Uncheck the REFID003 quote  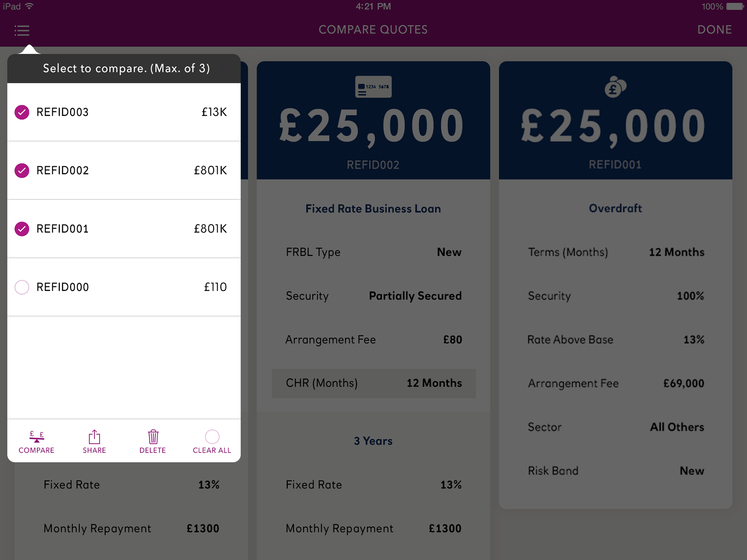pyautogui.click(x=22, y=112)
